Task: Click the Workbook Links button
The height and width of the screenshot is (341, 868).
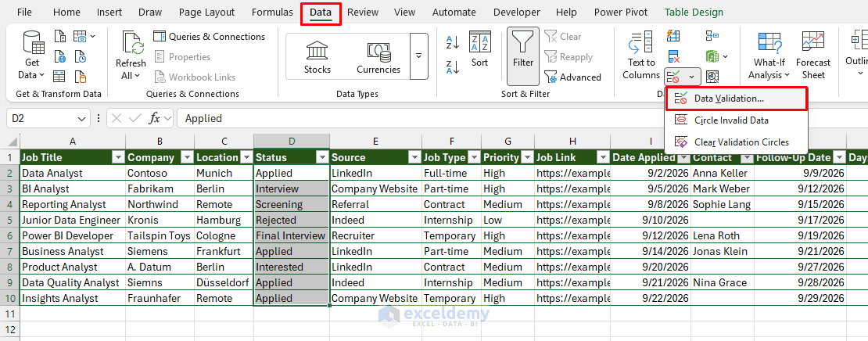Action: coord(194,77)
